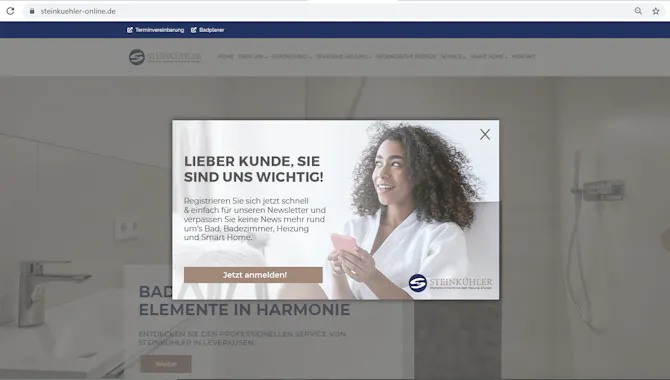Click the edit icon beside Badplaner
The image size is (670, 380).
194,30
